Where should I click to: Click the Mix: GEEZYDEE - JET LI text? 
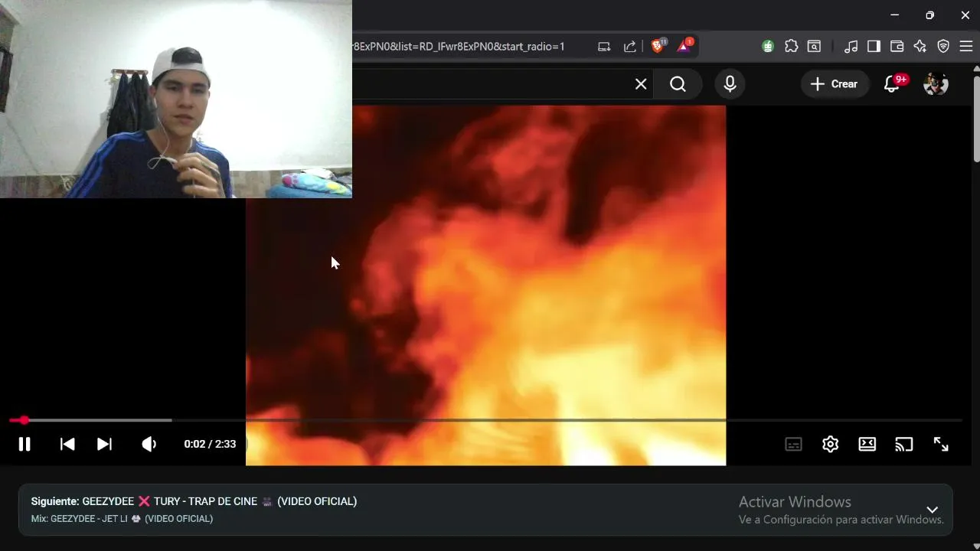(122, 519)
